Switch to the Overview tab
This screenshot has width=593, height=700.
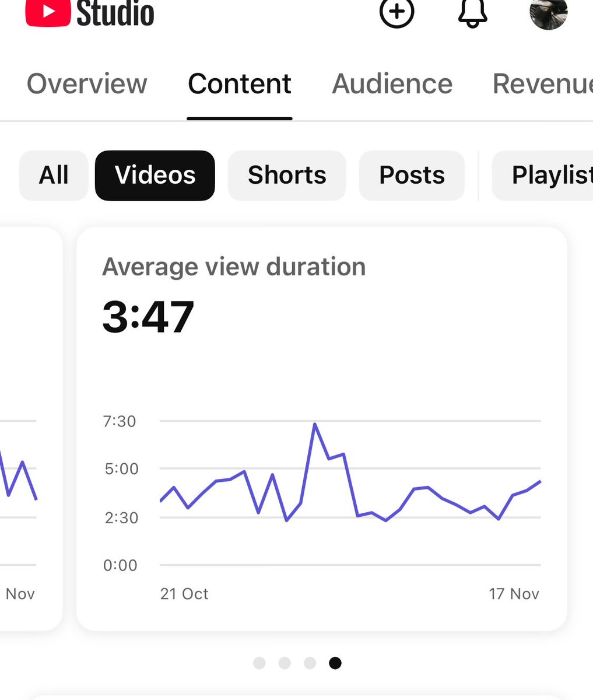pyautogui.click(x=87, y=83)
